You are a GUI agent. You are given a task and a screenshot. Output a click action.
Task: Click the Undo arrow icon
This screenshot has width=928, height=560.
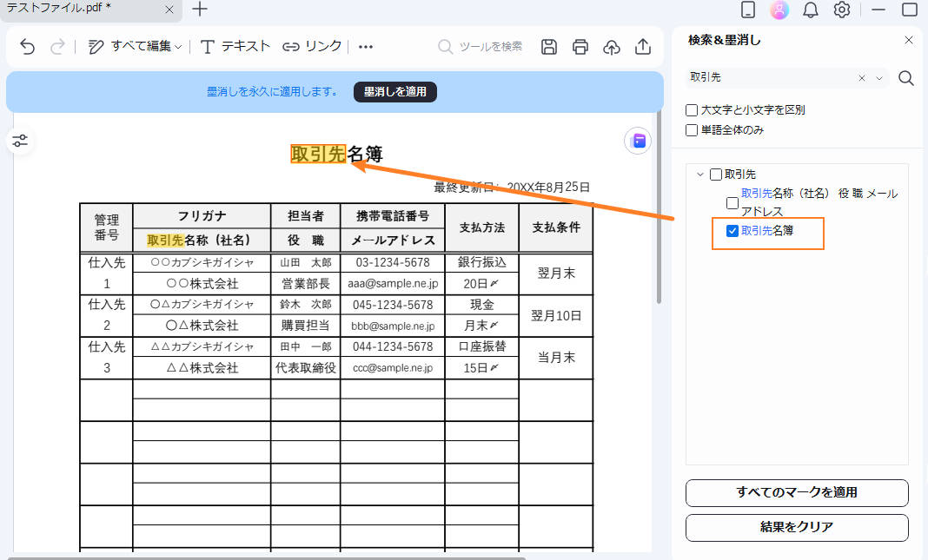click(x=26, y=47)
